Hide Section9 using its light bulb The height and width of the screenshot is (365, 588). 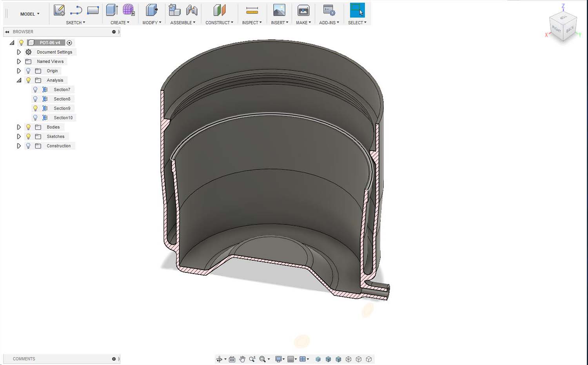click(35, 108)
